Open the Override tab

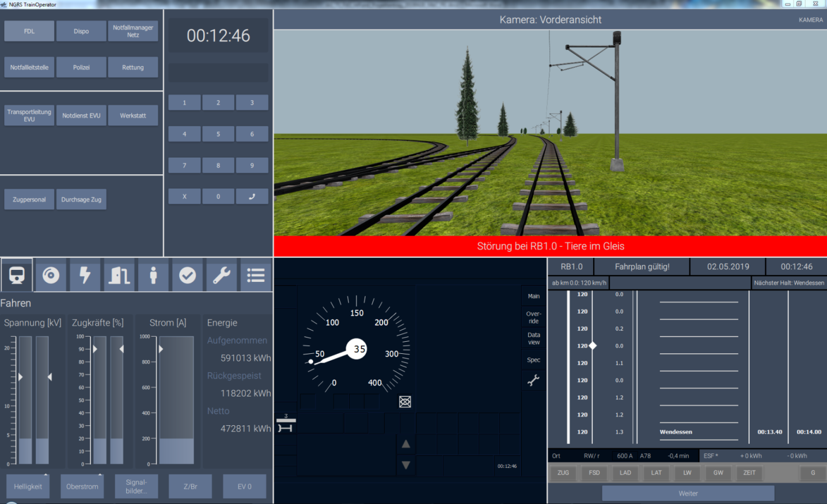533,315
